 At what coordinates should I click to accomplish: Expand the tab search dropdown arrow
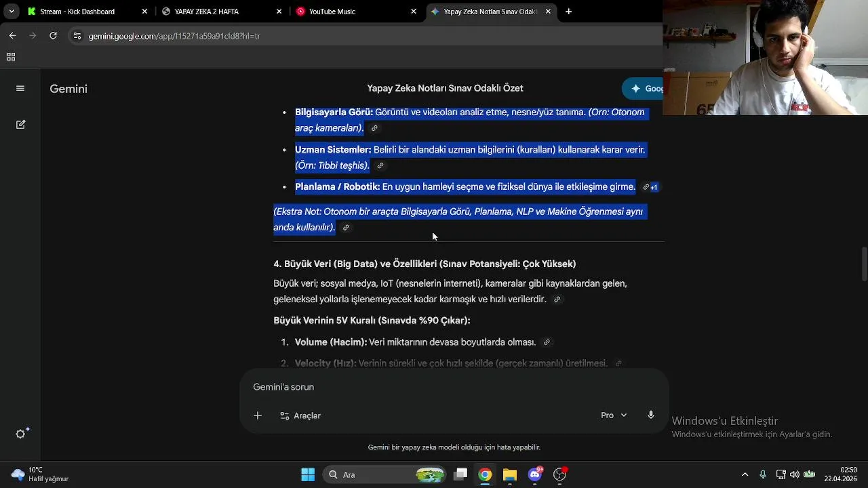click(x=12, y=12)
